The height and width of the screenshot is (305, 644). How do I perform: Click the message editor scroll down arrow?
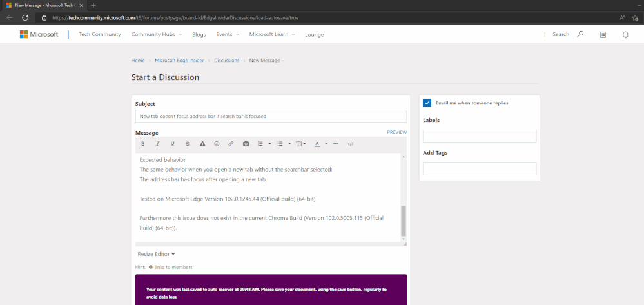pyautogui.click(x=404, y=239)
